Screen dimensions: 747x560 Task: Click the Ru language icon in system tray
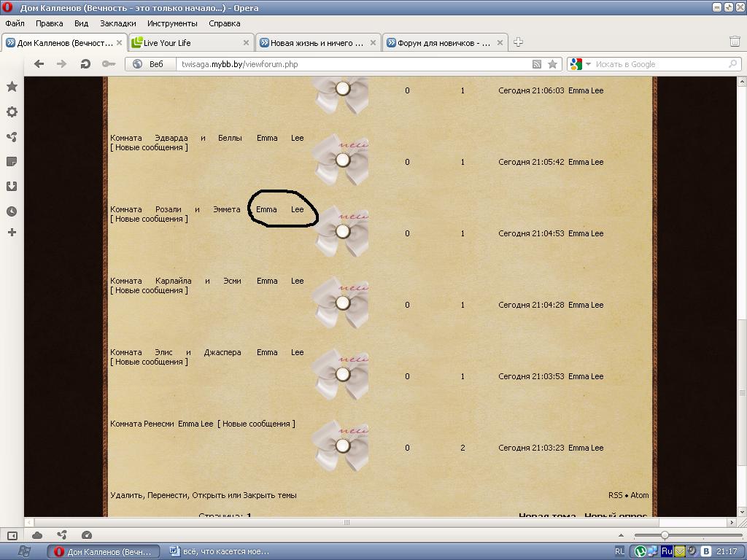tap(667, 551)
